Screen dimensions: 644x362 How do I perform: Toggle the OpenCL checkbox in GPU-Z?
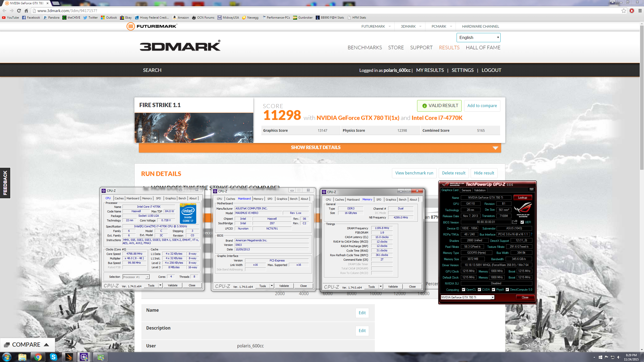point(463,290)
